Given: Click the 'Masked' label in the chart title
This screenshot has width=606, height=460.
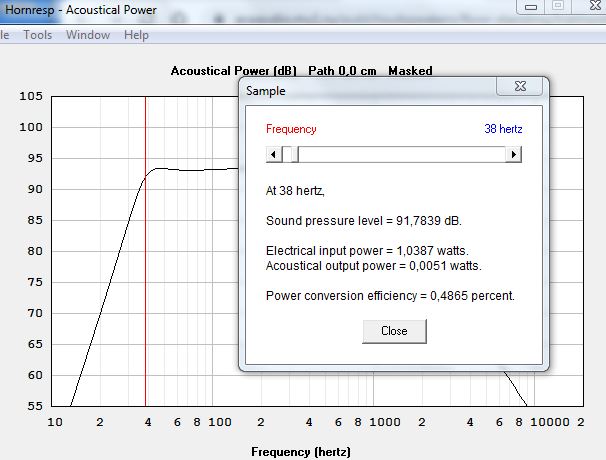Looking at the screenshot, I should (410, 71).
